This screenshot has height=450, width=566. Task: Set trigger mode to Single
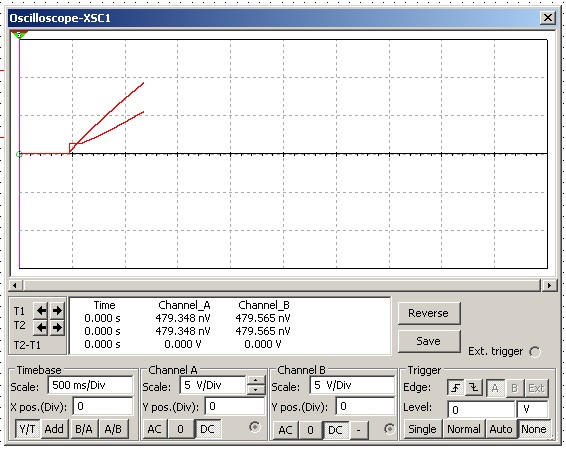click(x=422, y=429)
